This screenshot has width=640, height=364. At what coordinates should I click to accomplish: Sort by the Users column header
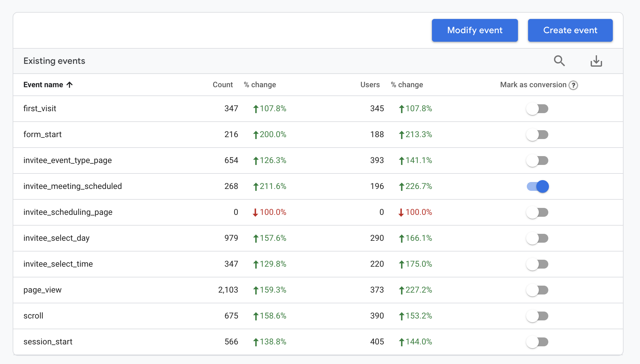coord(370,85)
